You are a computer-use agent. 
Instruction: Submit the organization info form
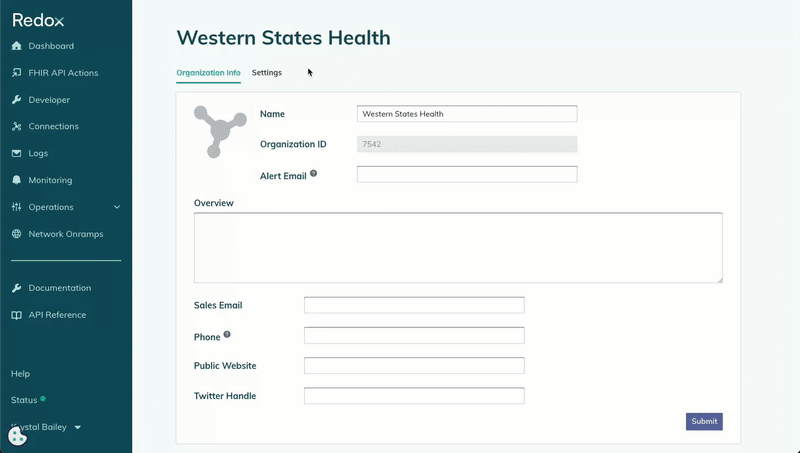pyautogui.click(x=704, y=421)
